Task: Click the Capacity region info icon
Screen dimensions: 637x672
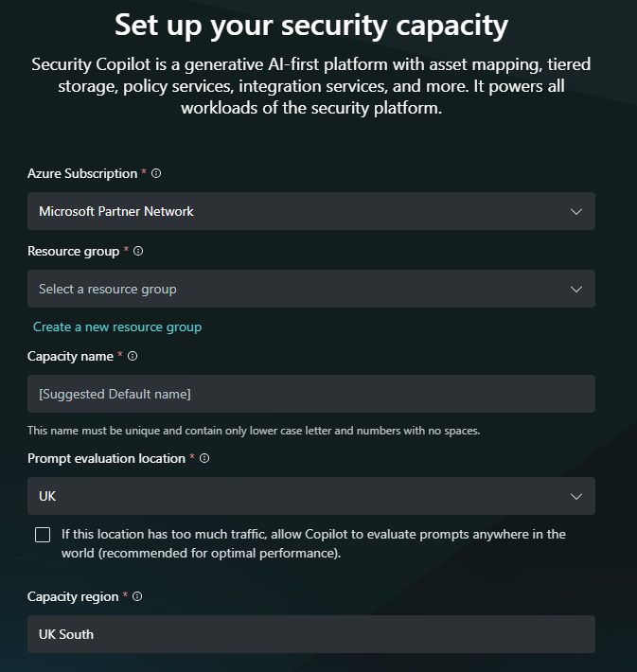Action: pos(137,596)
